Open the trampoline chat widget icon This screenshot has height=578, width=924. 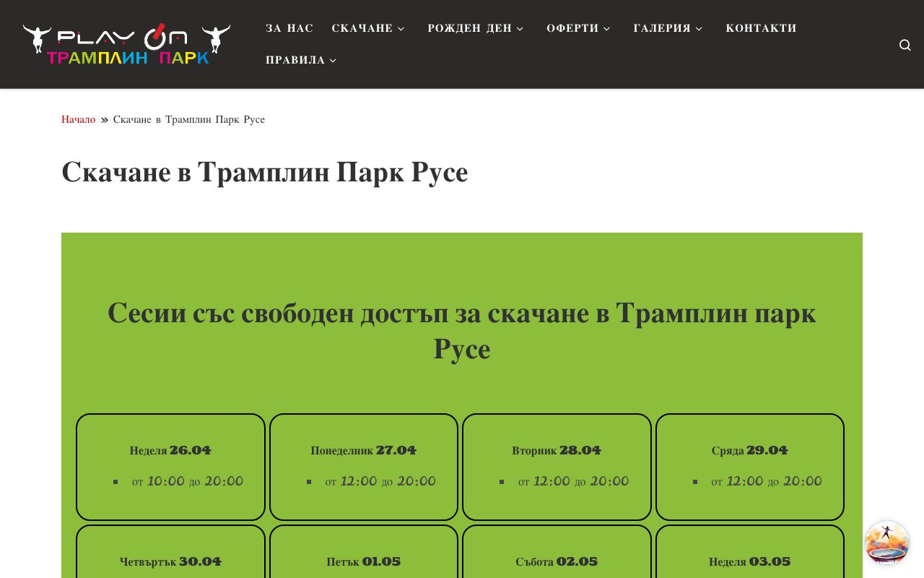click(x=887, y=543)
